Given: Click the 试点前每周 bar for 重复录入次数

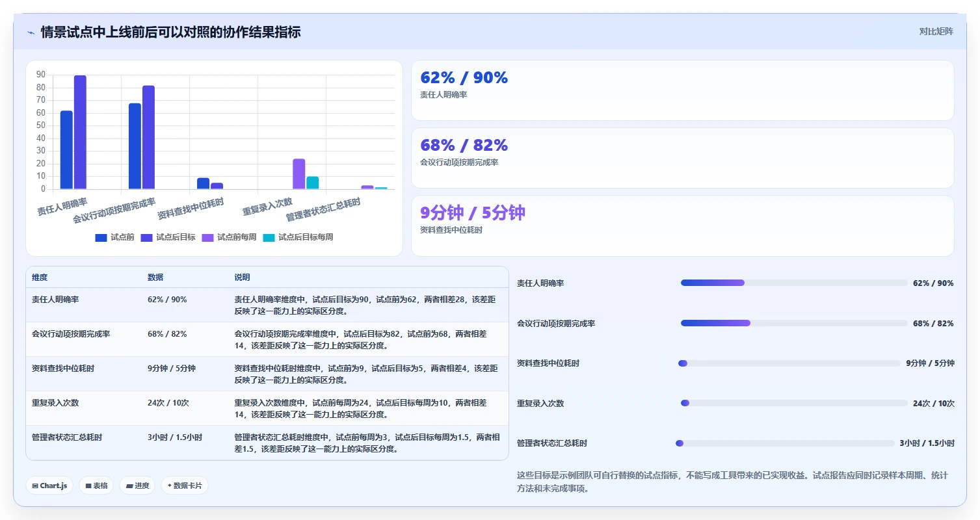Looking at the screenshot, I should pyautogui.click(x=298, y=174).
